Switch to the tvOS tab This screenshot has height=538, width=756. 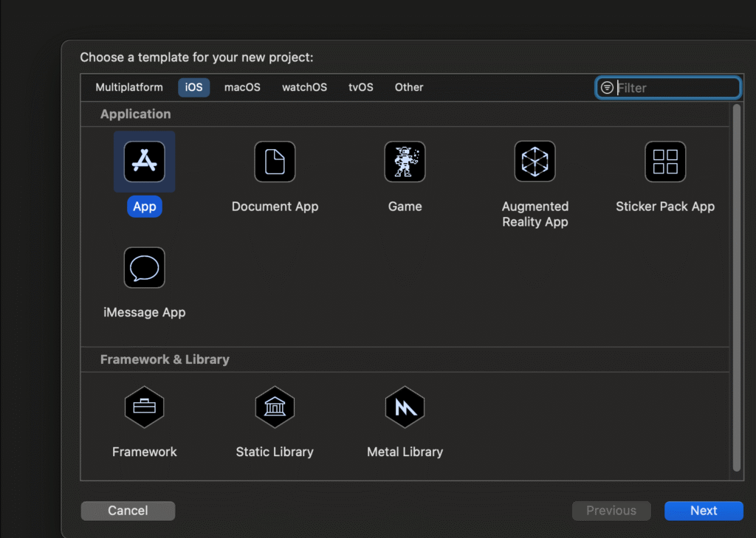point(361,87)
